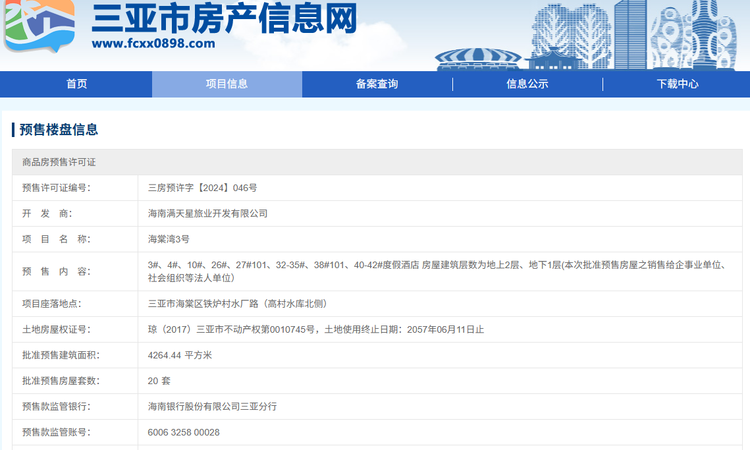The image size is (750, 450).
Task: Open the 下载中心 navigation tab
Action: [677, 84]
